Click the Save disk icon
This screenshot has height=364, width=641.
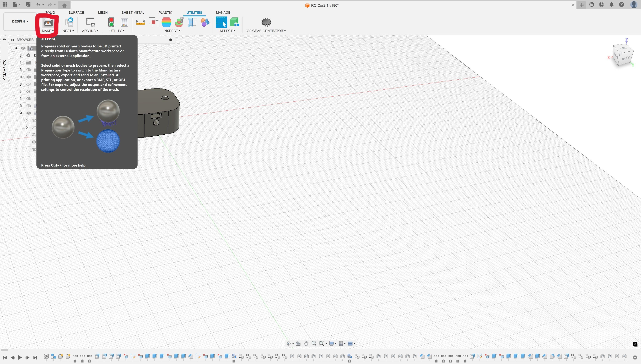pos(28,4)
